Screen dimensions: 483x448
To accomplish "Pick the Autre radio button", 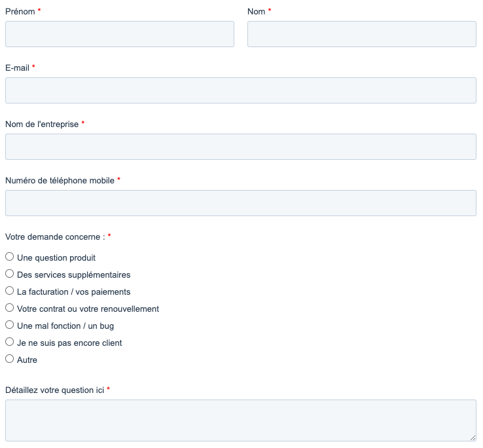I will coord(10,358).
